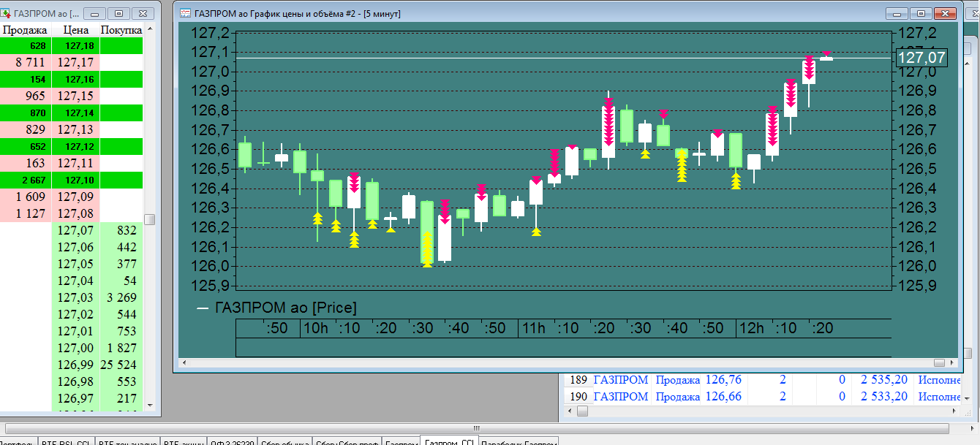The image size is (980, 445).
Task: Click the 10h label on the time axis
Action: [315, 328]
